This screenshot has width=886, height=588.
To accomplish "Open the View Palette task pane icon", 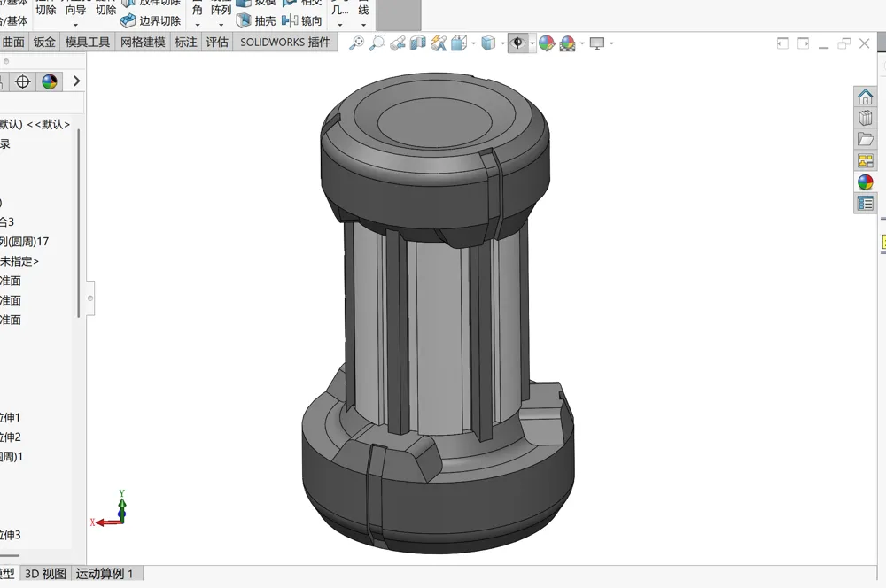I will click(865, 160).
